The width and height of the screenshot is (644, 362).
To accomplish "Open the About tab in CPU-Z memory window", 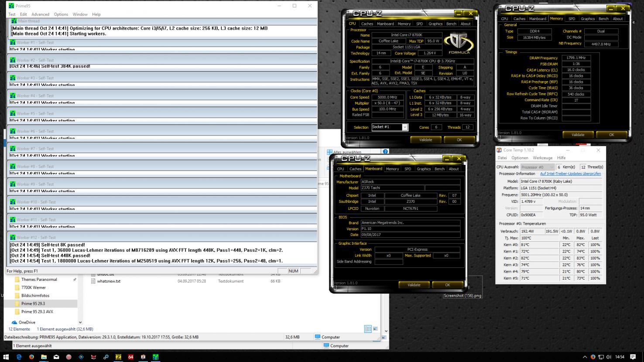I will [617, 19].
